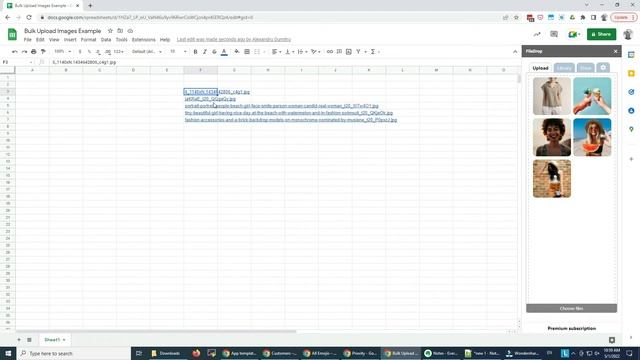Open the Format menu
Screen dimensions: 640x360
88,40
